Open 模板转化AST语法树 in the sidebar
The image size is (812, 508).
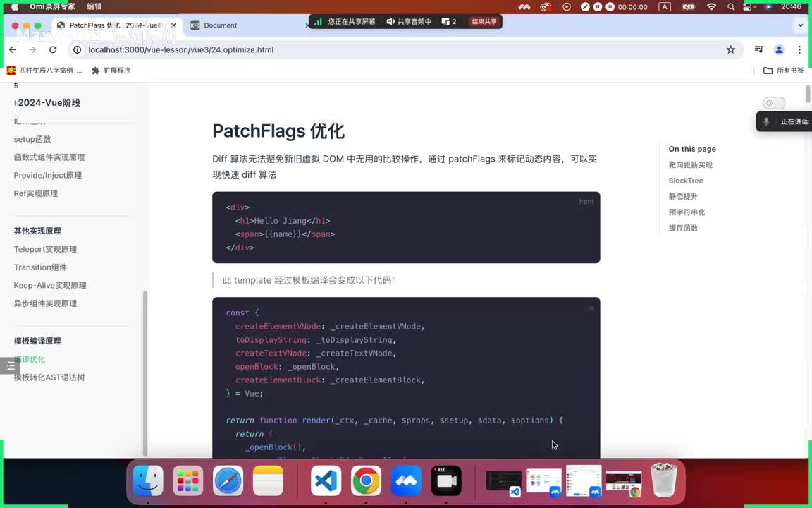49,377
